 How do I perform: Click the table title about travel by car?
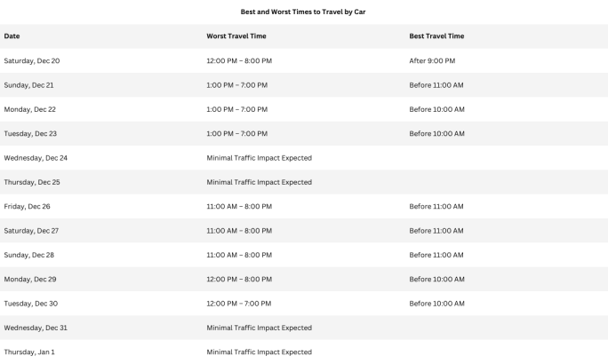click(303, 12)
